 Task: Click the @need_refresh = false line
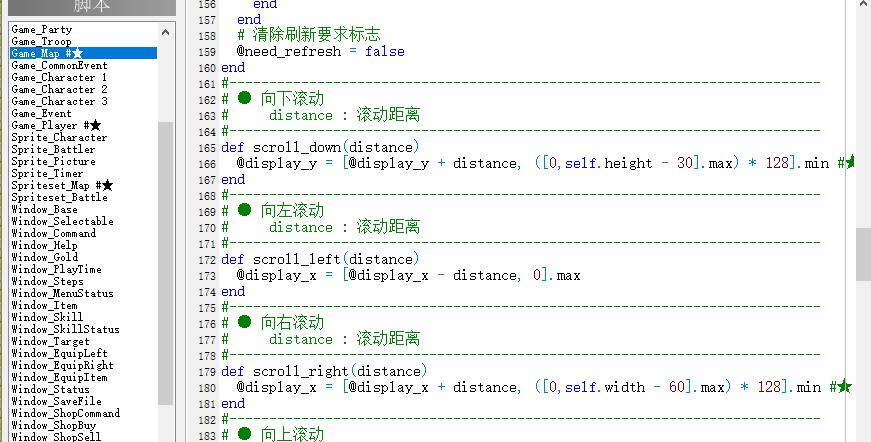click(321, 52)
